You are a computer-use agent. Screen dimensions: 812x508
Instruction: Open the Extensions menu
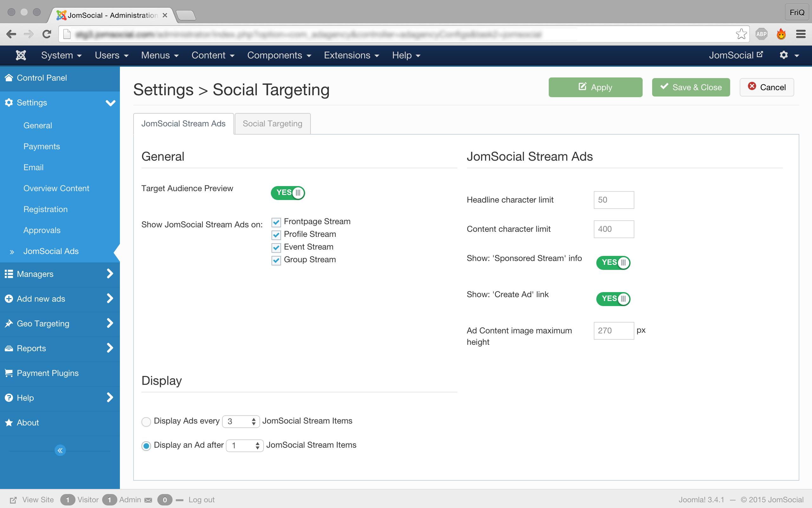point(351,55)
